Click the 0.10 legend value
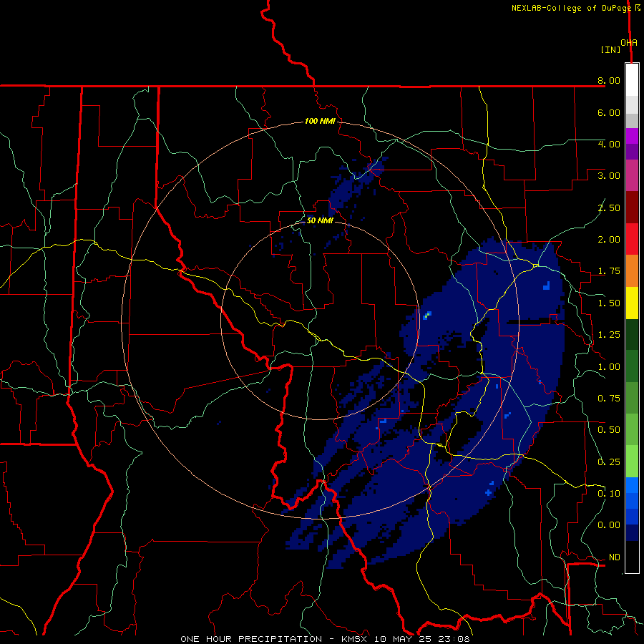 (x=609, y=494)
